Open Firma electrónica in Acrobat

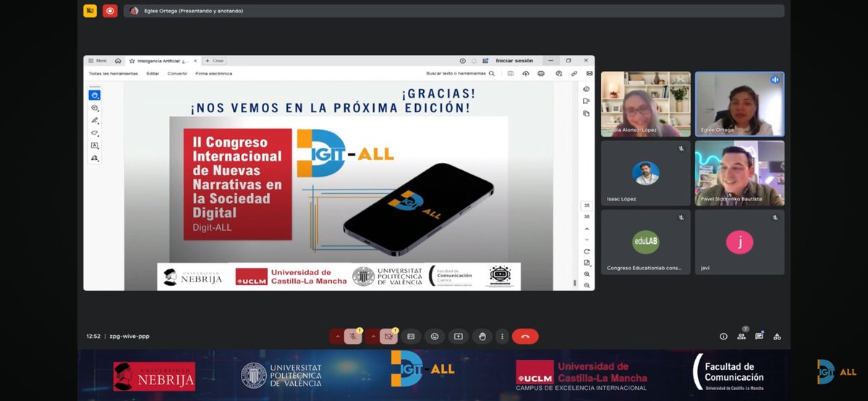[214, 73]
